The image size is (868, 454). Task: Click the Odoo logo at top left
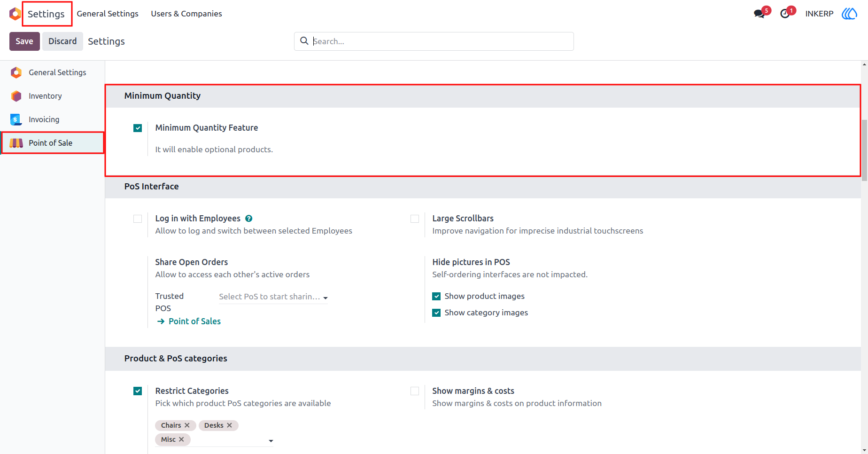[15, 14]
